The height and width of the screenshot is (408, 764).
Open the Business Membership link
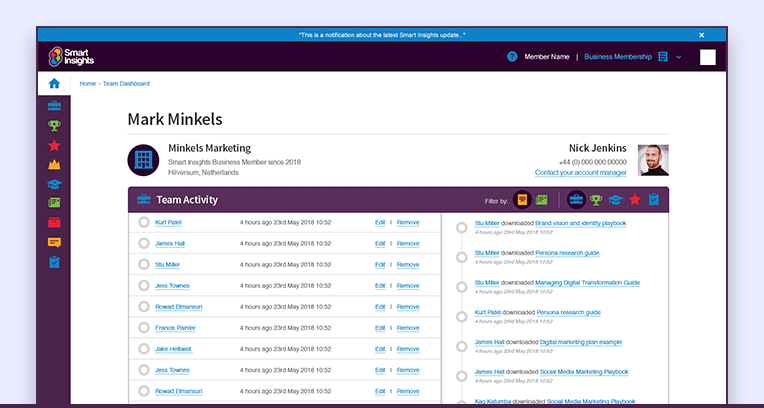[x=618, y=57]
